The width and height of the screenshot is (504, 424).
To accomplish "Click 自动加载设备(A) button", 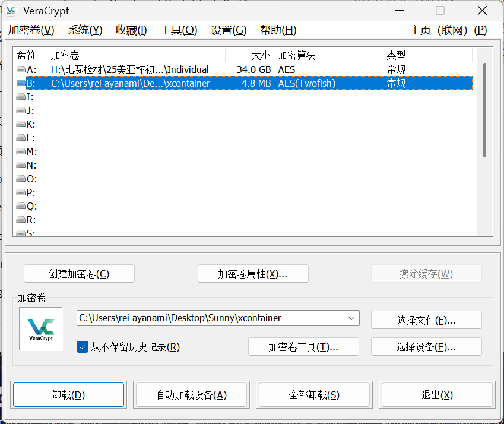I will (192, 395).
